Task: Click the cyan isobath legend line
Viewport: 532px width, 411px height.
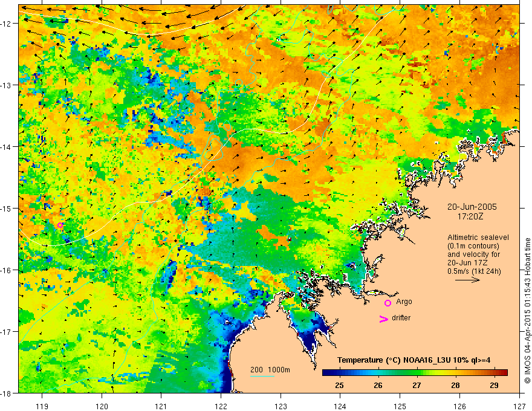Action: (x=262, y=376)
